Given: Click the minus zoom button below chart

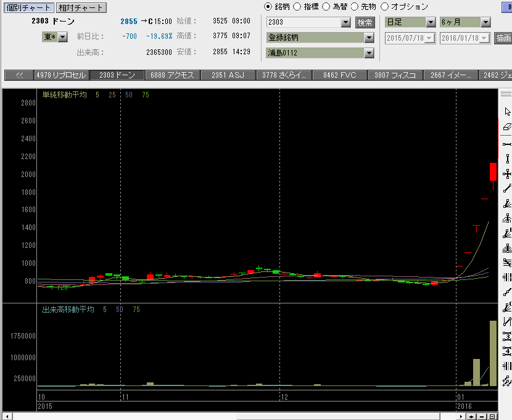Looking at the screenshot, I should pyautogui.click(x=482, y=417).
